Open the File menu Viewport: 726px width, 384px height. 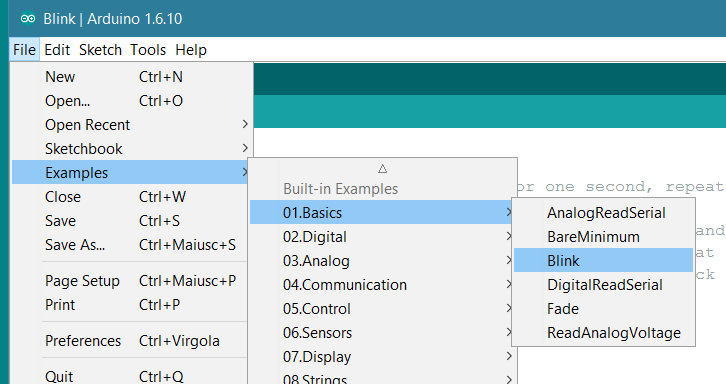point(24,50)
